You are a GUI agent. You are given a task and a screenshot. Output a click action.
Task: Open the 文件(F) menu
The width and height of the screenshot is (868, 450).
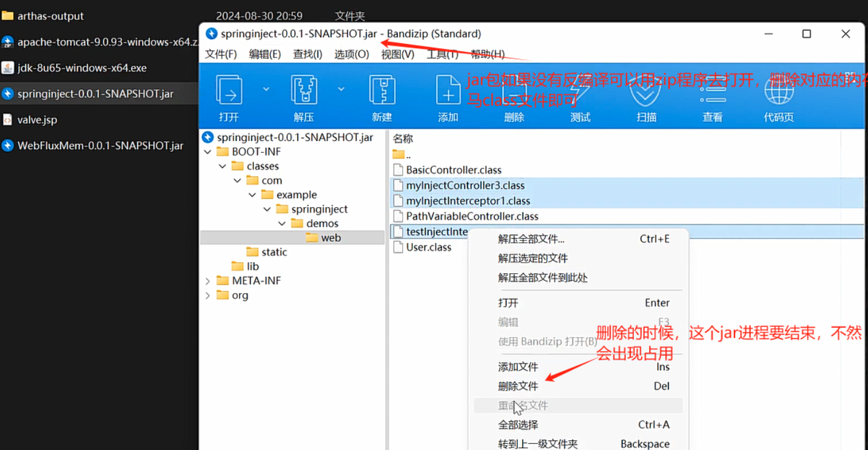tap(221, 54)
